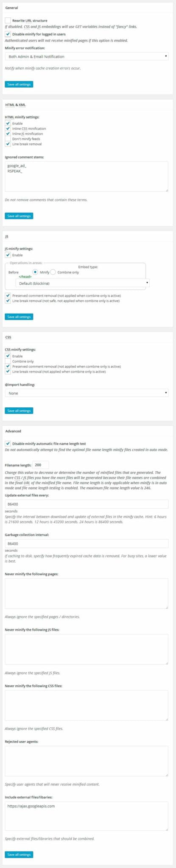Image resolution: width=176 pixels, height=868 pixels.
Task: Focus the Update external files every field
Action: pos(87,504)
